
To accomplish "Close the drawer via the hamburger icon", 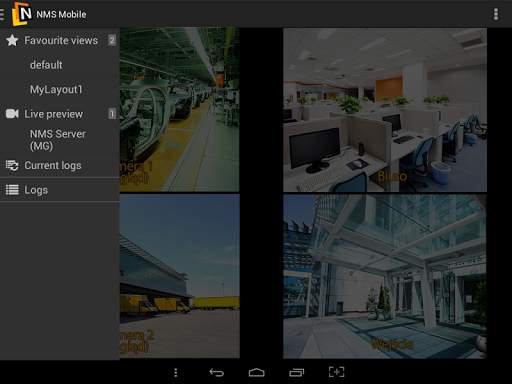I will point(2,14).
